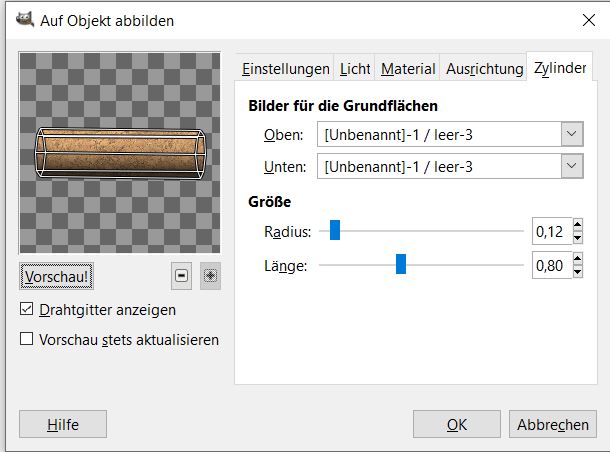This screenshot has height=452, width=610.
Task: Click the cylinder preview image
Action: point(120,153)
